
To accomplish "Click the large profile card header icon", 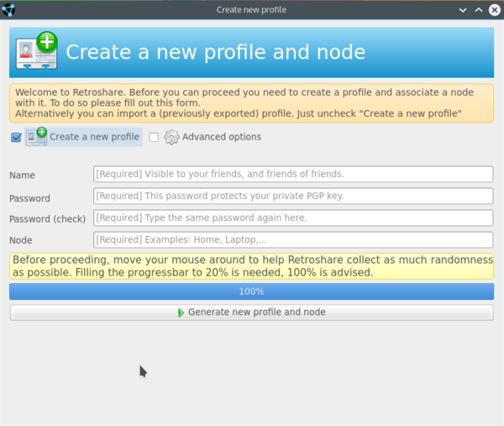I will [37, 53].
